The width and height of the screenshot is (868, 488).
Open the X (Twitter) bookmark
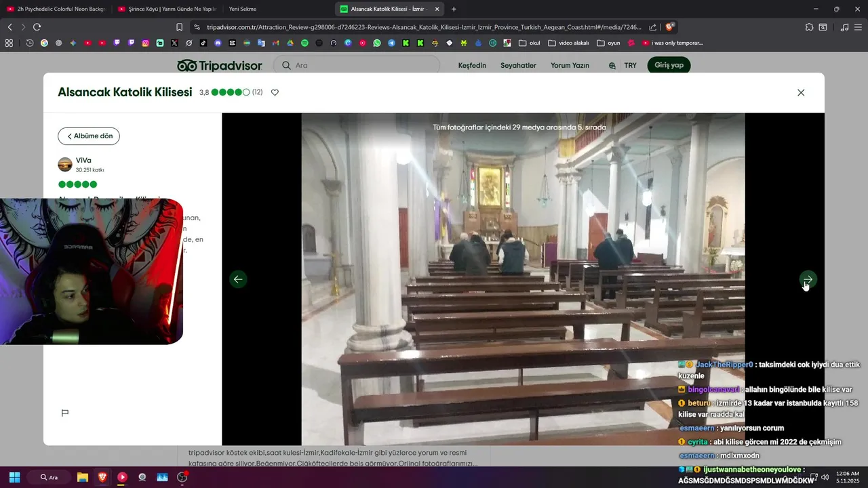click(x=174, y=43)
